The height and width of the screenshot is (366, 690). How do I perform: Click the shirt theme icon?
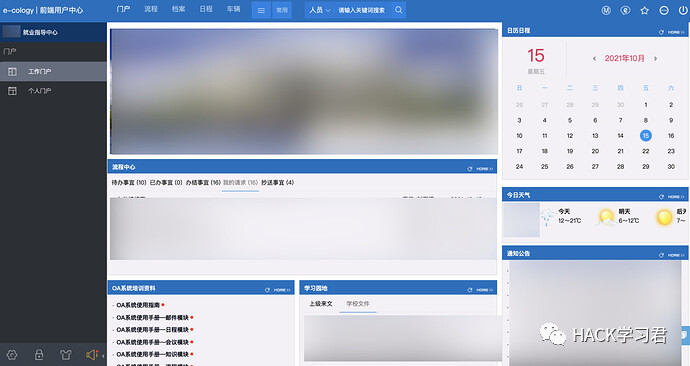[66, 355]
